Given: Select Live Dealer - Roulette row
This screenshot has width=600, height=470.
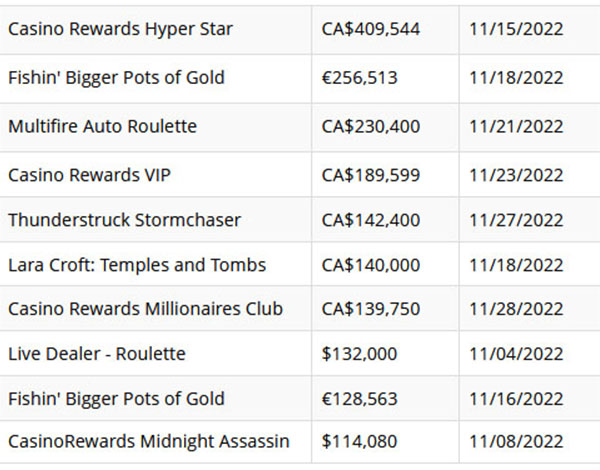Looking at the screenshot, I should (x=300, y=353).
